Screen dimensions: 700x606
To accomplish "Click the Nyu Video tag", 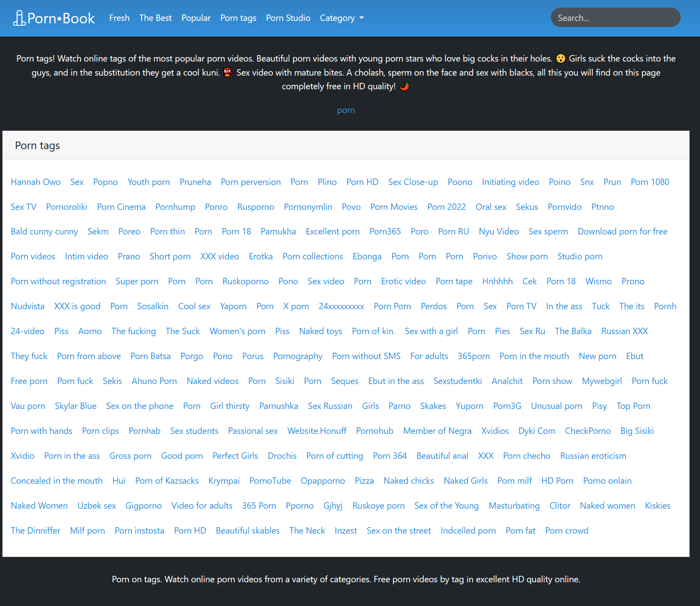I will pyautogui.click(x=499, y=232).
